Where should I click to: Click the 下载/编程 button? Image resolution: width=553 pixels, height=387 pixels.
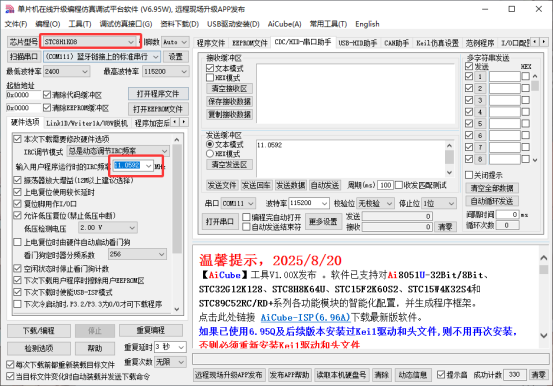(x=39, y=331)
